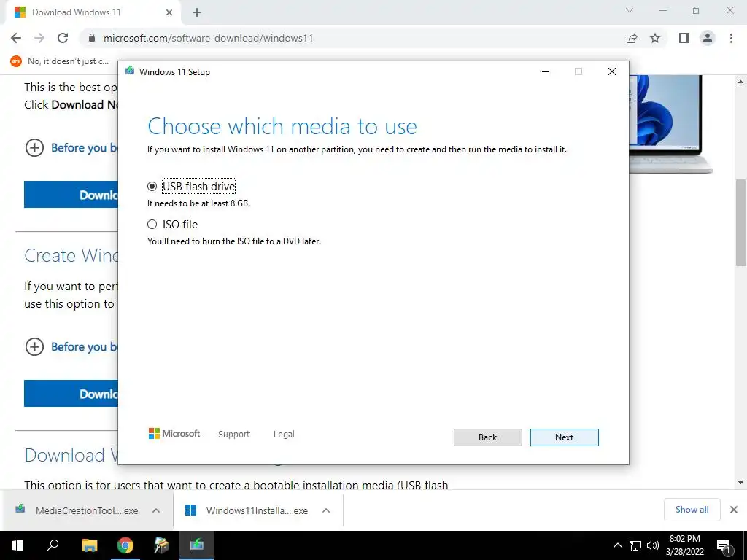Open MediaCreationTool download options chevron
Viewport: 747px width, 560px height.
coord(156,510)
